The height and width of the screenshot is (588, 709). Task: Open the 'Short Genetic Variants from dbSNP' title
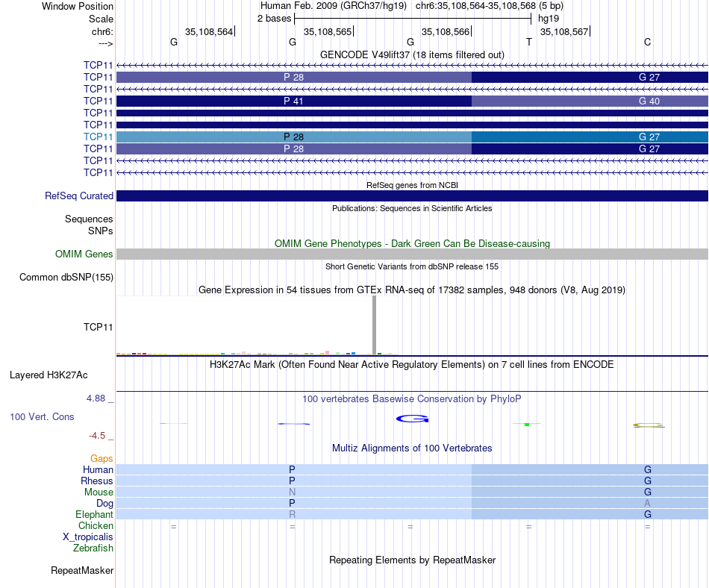click(412, 266)
